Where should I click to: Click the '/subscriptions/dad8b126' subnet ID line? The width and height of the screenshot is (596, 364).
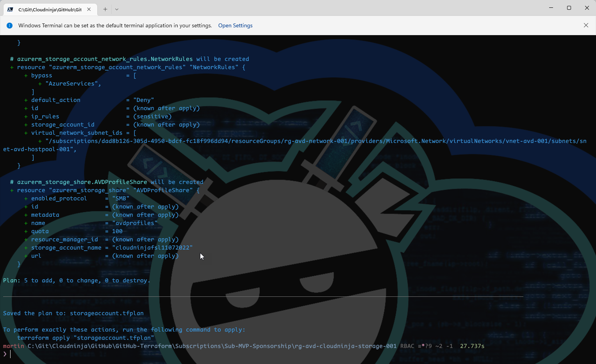pos(316,141)
